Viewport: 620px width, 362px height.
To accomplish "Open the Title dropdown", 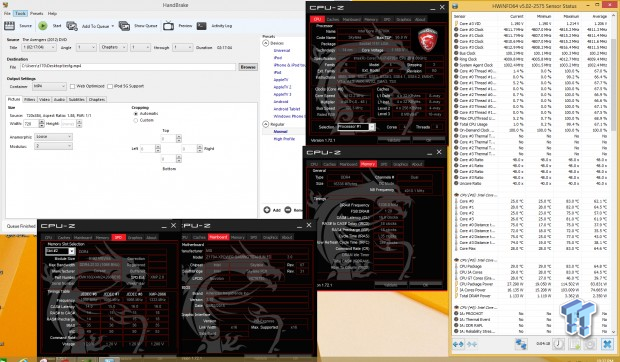I will point(39,47).
